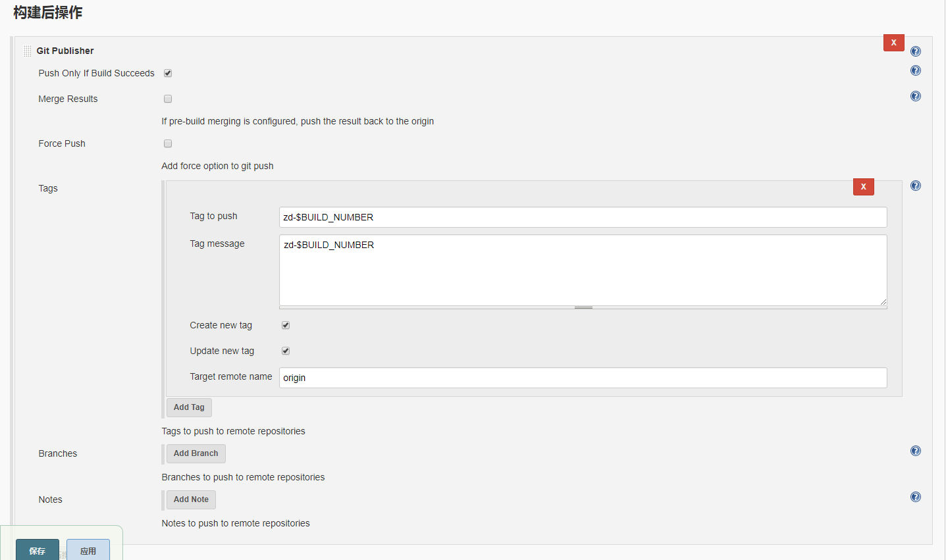This screenshot has height=560, width=946.
Task: Click the Add Tag button
Action: [189, 407]
